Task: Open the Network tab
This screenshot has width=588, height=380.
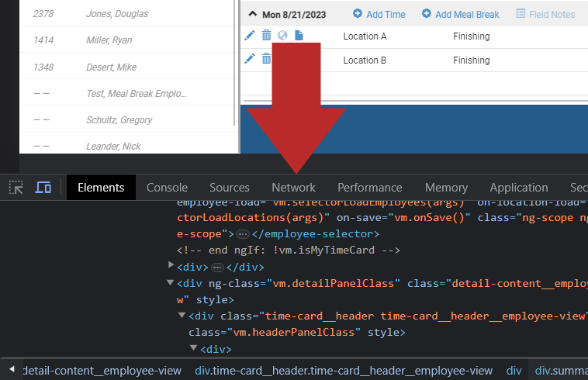Action: (294, 188)
